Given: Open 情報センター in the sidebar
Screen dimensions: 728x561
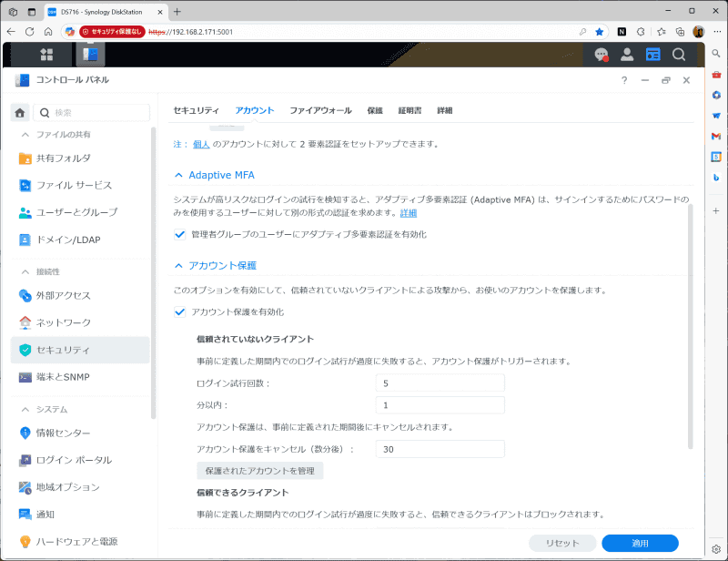Looking at the screenshot, I should tap(64, 432).
